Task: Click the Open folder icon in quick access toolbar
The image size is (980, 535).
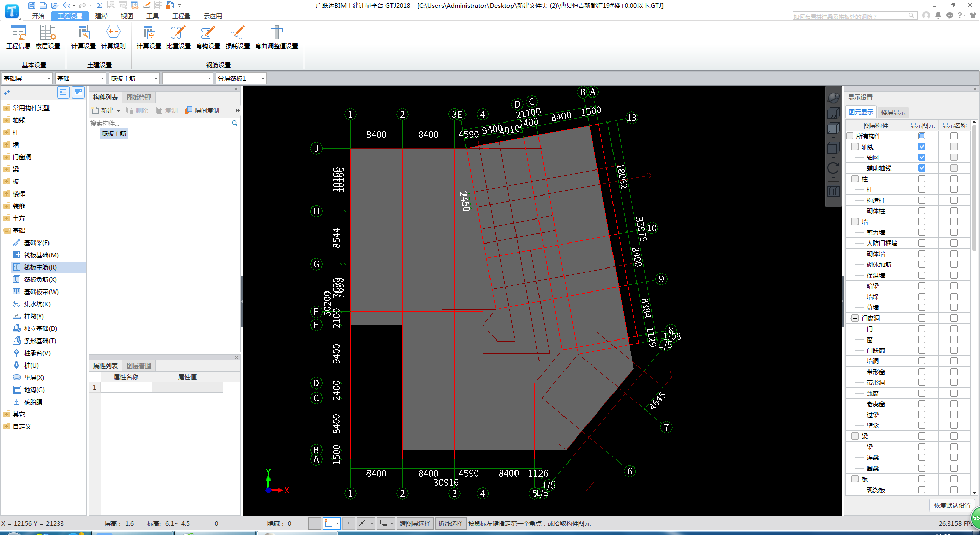Action: pyautogui.click(x=55, y=5)
